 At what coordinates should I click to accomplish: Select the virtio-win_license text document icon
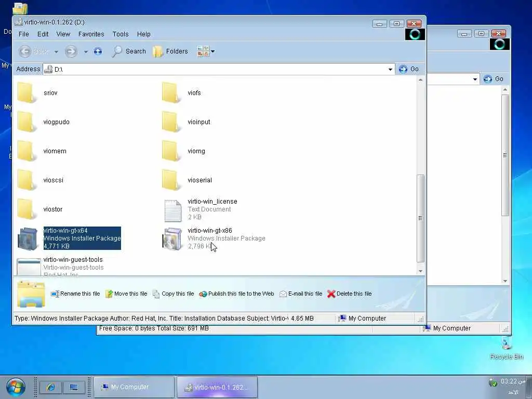pyautogui.click(x=172, y=210)
